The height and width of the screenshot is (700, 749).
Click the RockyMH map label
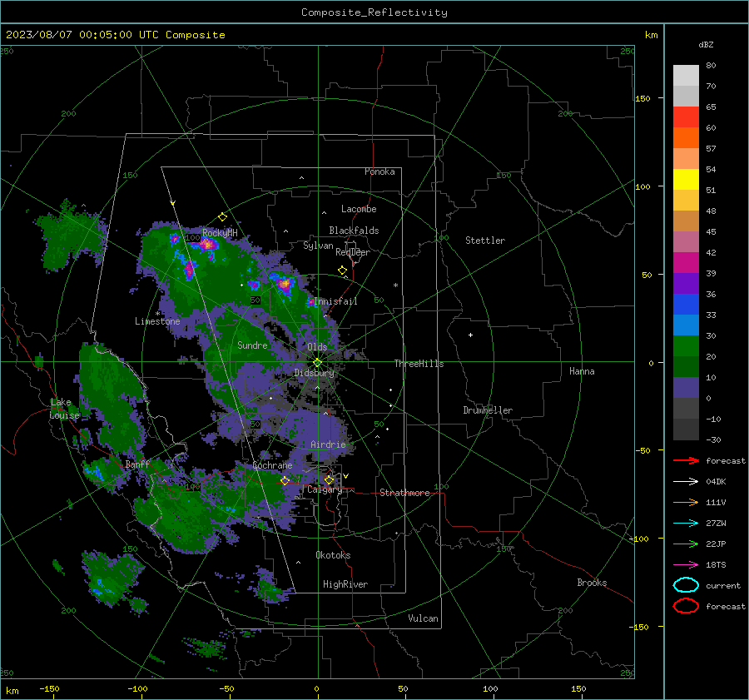[x=220, y=233]
